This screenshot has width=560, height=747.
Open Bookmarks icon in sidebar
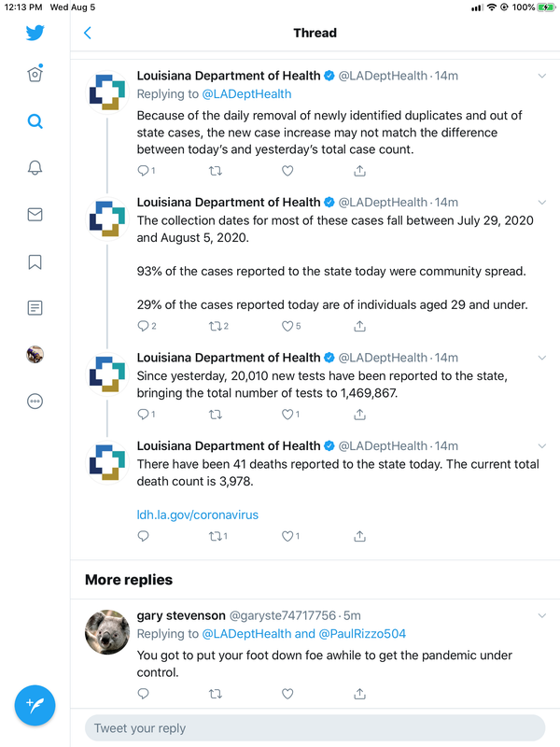tap(35, 261)
